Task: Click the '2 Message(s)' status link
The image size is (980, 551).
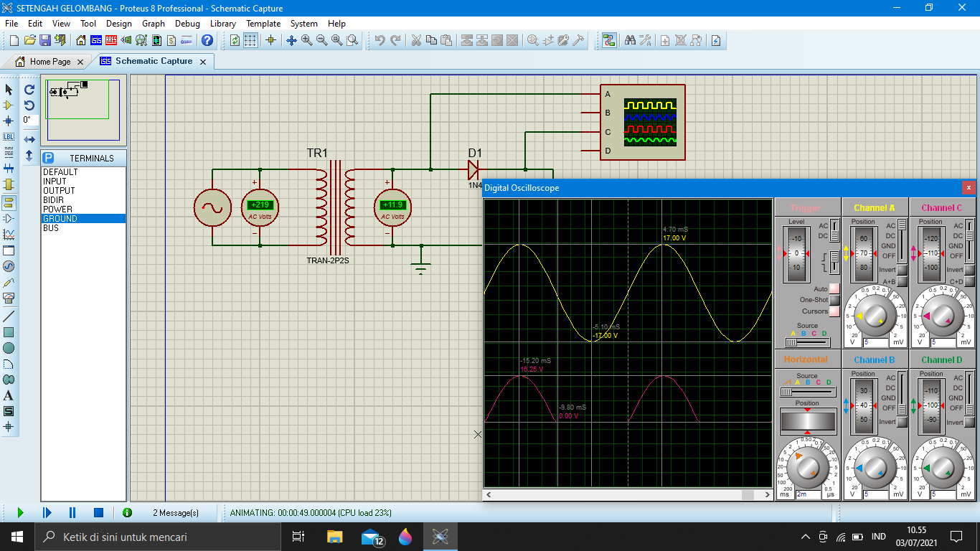Action: 176,513
